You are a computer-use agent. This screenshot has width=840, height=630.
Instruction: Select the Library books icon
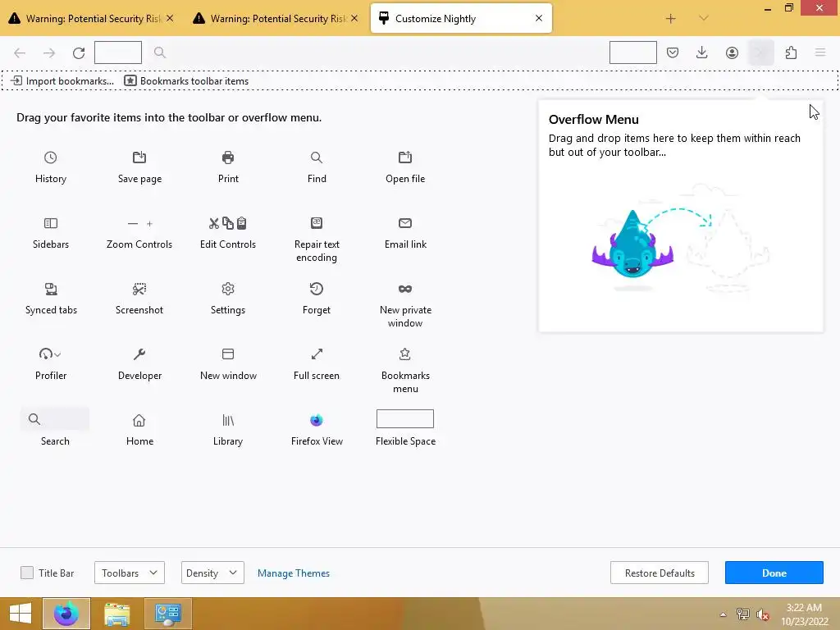click(228, 421)
